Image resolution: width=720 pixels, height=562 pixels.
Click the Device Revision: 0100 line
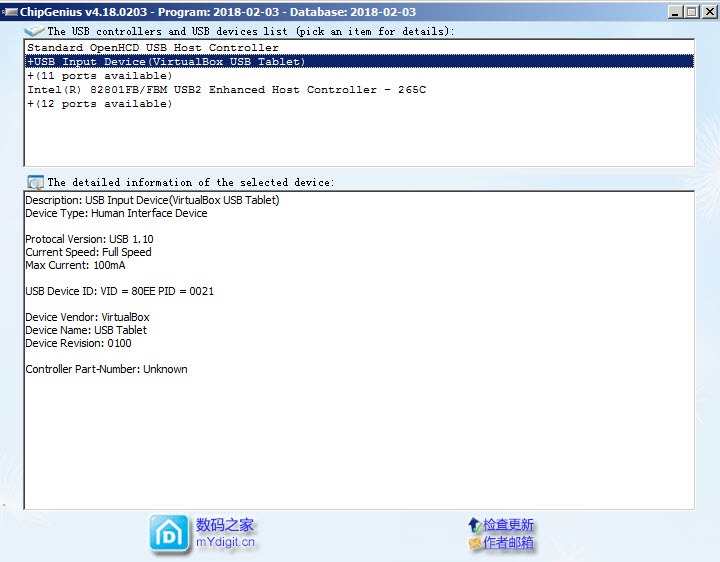79,343
